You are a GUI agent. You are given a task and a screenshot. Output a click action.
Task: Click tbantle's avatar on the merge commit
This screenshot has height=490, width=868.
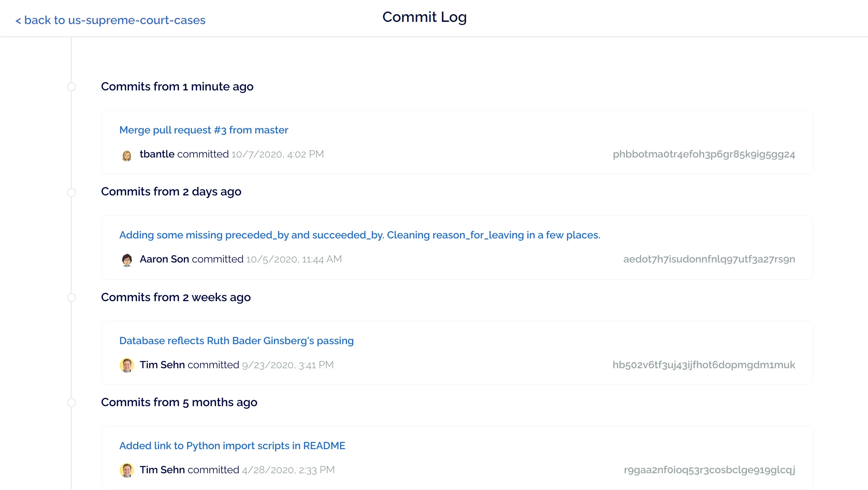pos(127,154)
